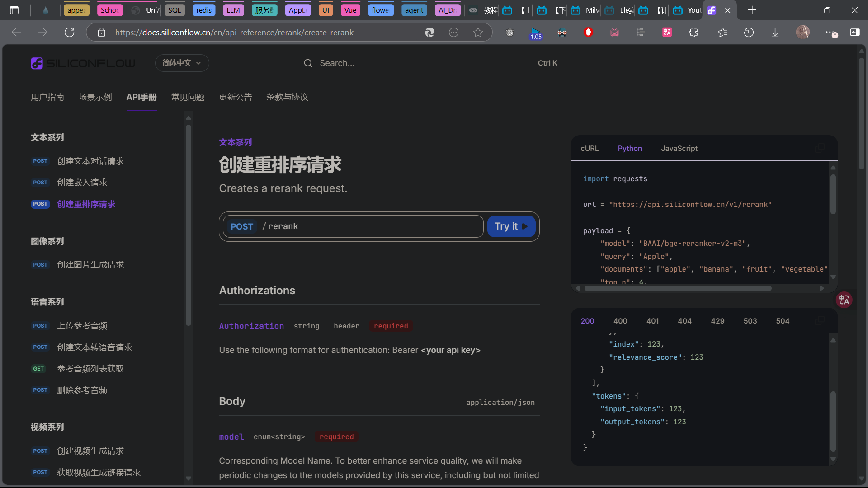Viewport: 868px width, 488px height.
Task: Open the browser settings and more menu
Action: pos(830,32)
